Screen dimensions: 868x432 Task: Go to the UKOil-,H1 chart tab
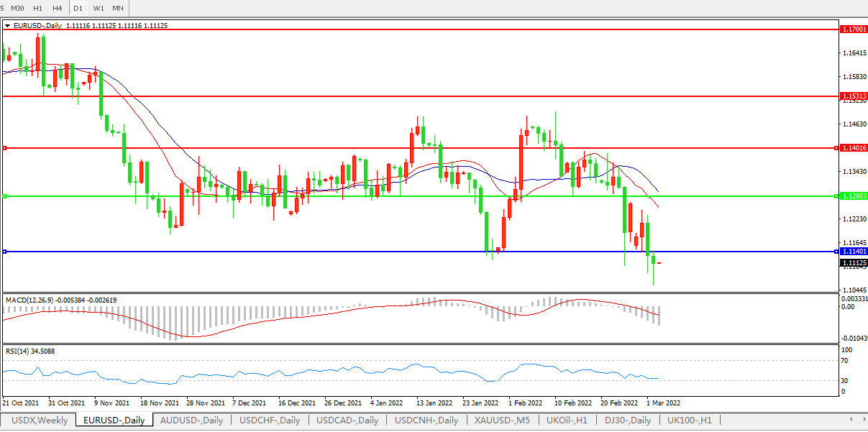pos(567,420)
